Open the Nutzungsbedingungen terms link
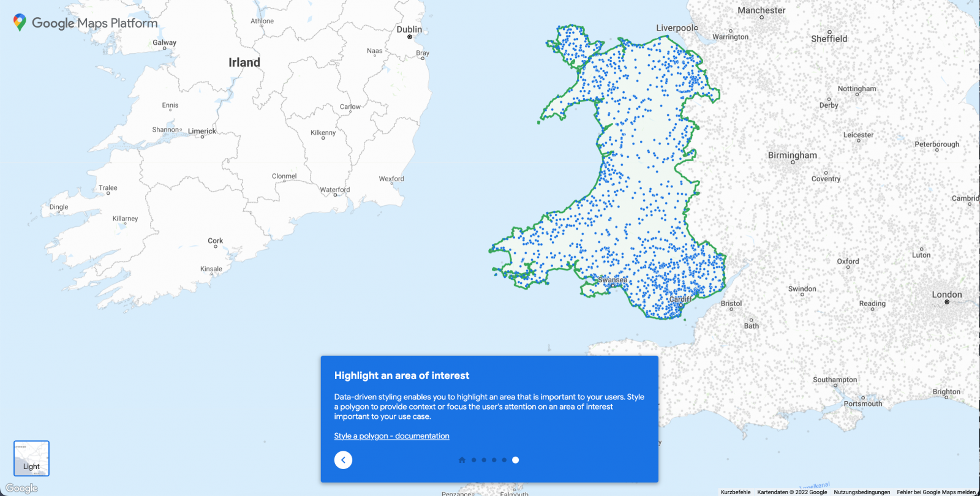The image size is (980, 496). click(x=862, y=492)
